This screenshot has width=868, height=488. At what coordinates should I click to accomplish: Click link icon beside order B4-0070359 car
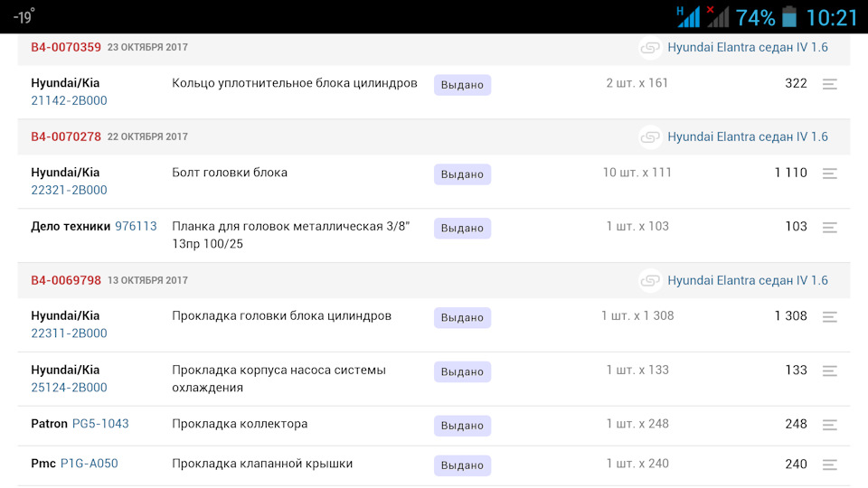point(650,48)
